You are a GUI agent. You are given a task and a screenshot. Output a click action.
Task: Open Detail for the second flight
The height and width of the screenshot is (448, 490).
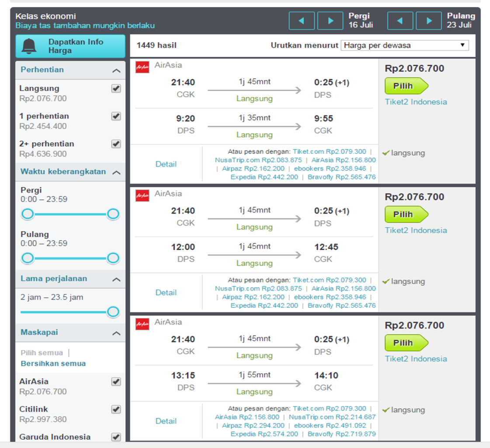[166, 292]
